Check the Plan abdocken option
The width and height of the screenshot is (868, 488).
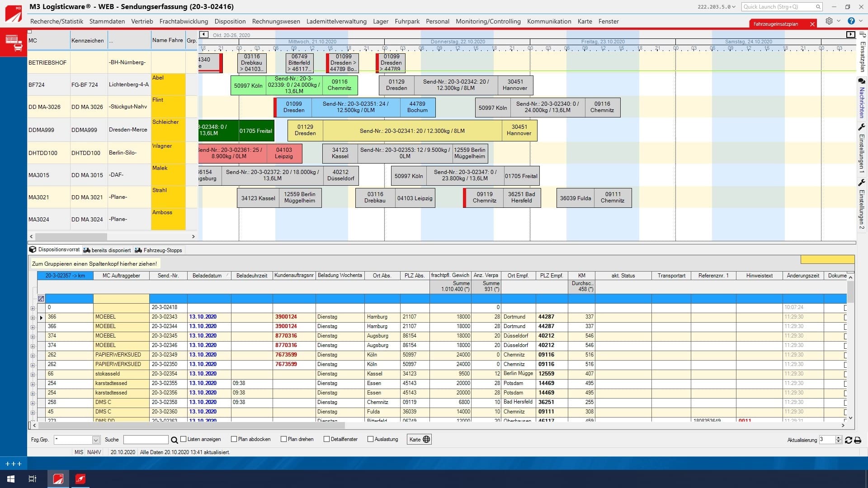tap(234, 439)
